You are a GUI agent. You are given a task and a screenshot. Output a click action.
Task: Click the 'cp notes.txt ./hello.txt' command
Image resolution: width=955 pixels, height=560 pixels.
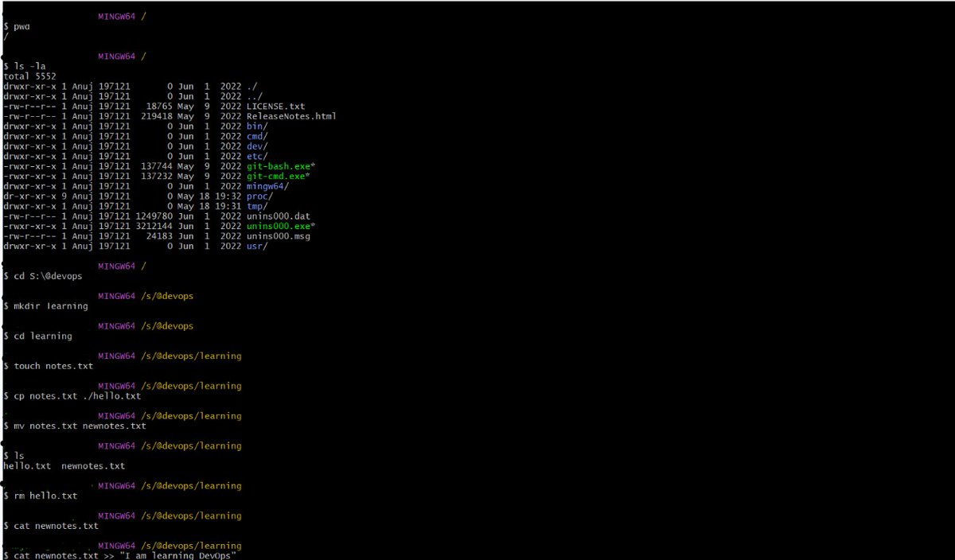pos(77,395)
